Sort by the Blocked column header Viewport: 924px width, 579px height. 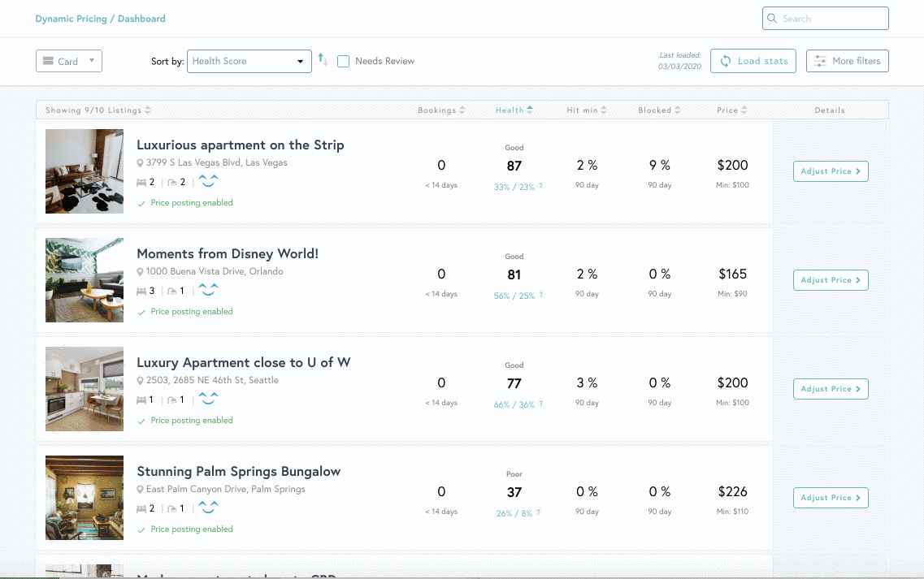click(x=659, y=110)
